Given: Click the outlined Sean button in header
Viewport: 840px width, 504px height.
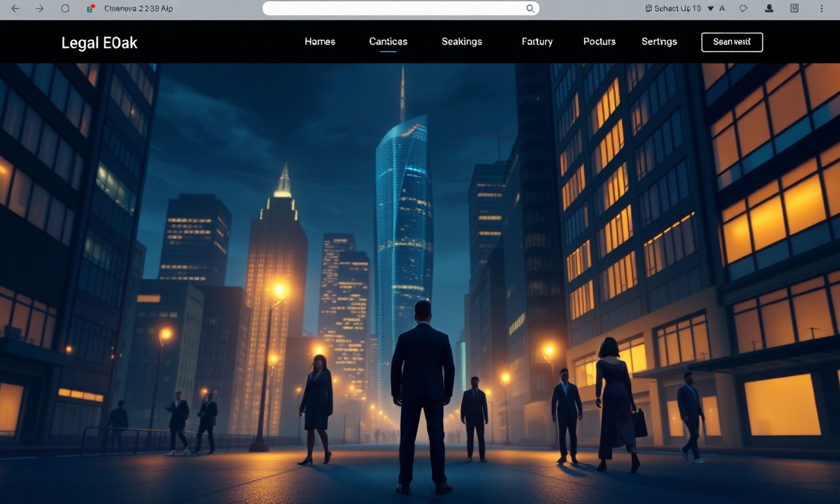Looking at the screenshot, I should 732,42.
